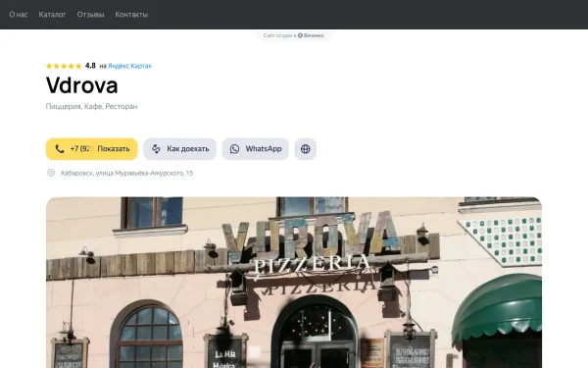Viewport: 588px width, 368px height.
Task: Open the 'О нас' navigation item
Action: point(19,15)
